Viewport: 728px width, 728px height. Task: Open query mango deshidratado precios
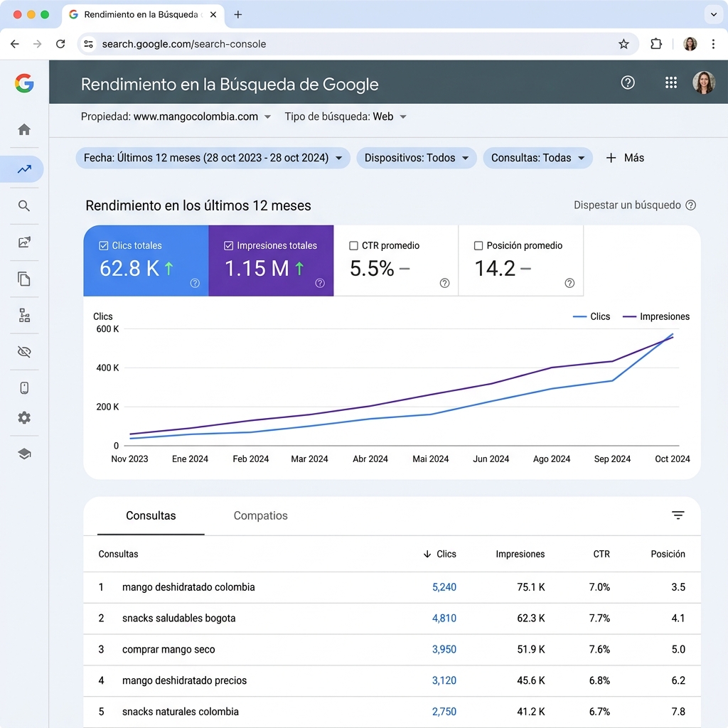(x=184, y=680)
